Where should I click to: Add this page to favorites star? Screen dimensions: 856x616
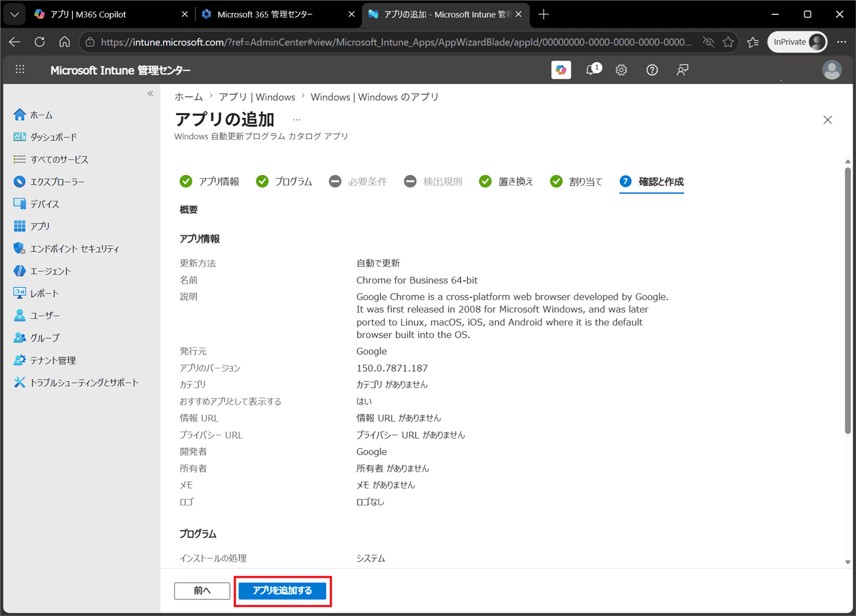pos(728,42)
